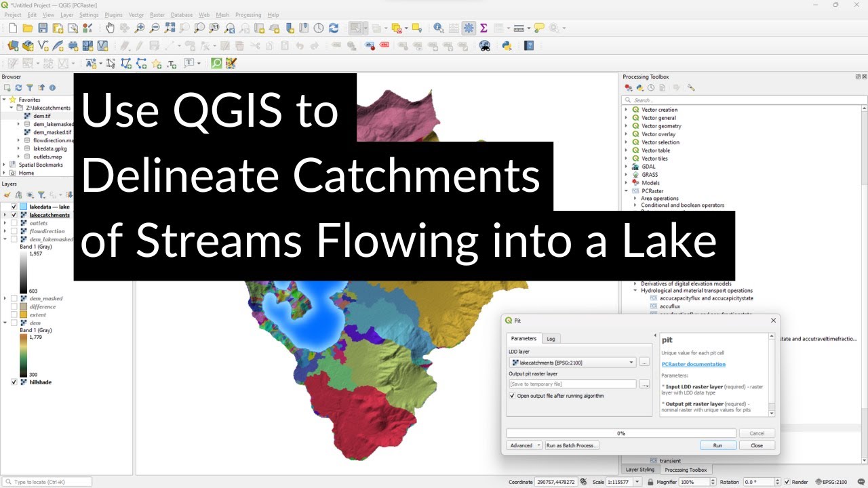Uncheck Open output file after running algorithm
Image resolution: width=868 pixels, height=488 pixels.
pos(513,396)
